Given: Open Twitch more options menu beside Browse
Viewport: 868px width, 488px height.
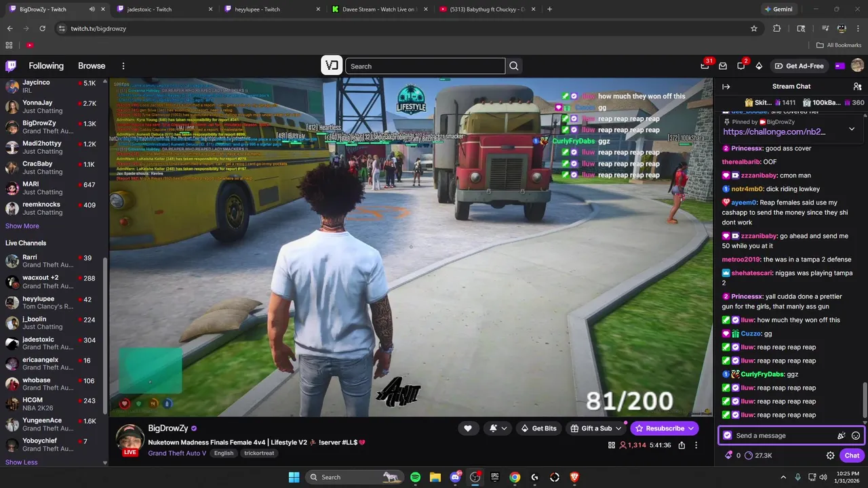Looking at the screenshot, I should coord(123,66).
